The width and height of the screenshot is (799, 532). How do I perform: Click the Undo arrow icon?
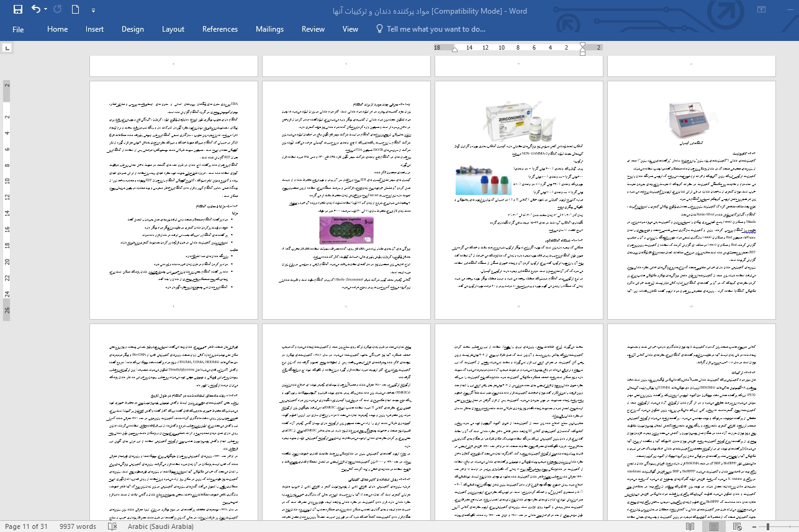click(x=35, y=9)
